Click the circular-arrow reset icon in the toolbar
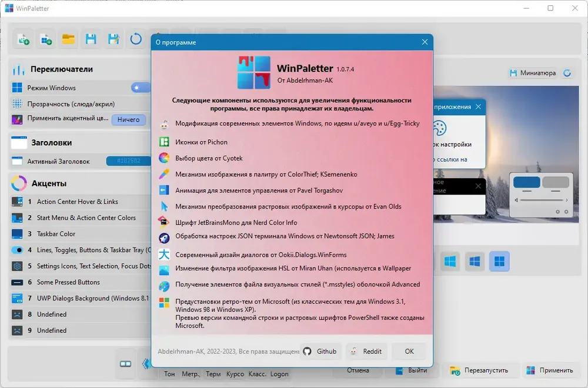Viewport: 588px width, 388px height. tap(136, 39)
